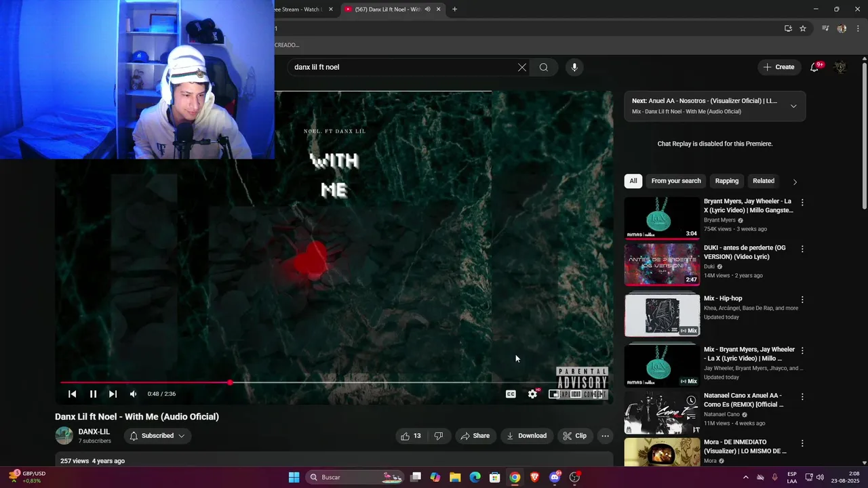868x488 pixels.
Task: Open options menu for Mora DE INMEDIATO
Action: click(x=802, y=443)
